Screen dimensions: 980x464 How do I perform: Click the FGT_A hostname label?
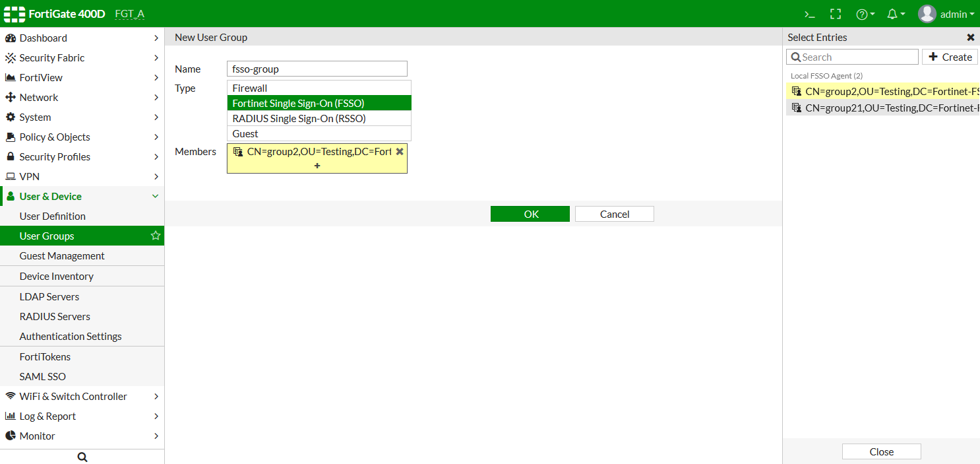pos(129,14)
